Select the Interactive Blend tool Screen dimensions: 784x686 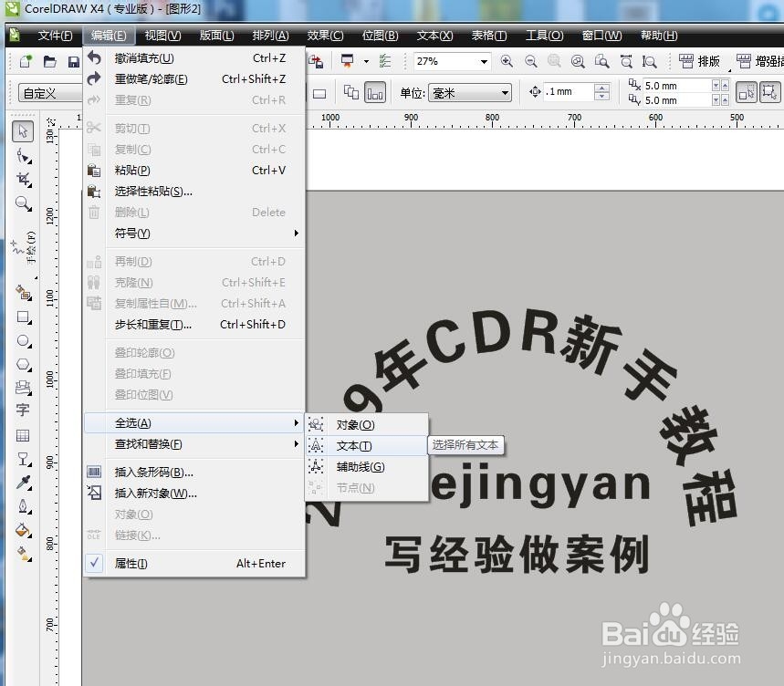(23, 459)
